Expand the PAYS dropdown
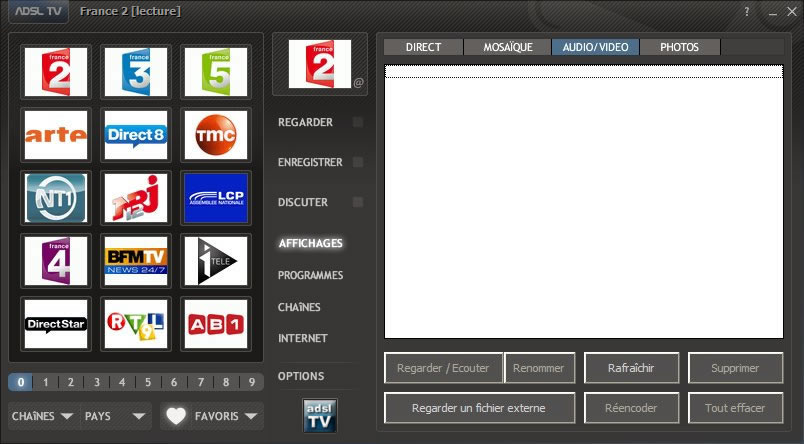804x444 pixels. pyautogui.click(x=115, y=416)
